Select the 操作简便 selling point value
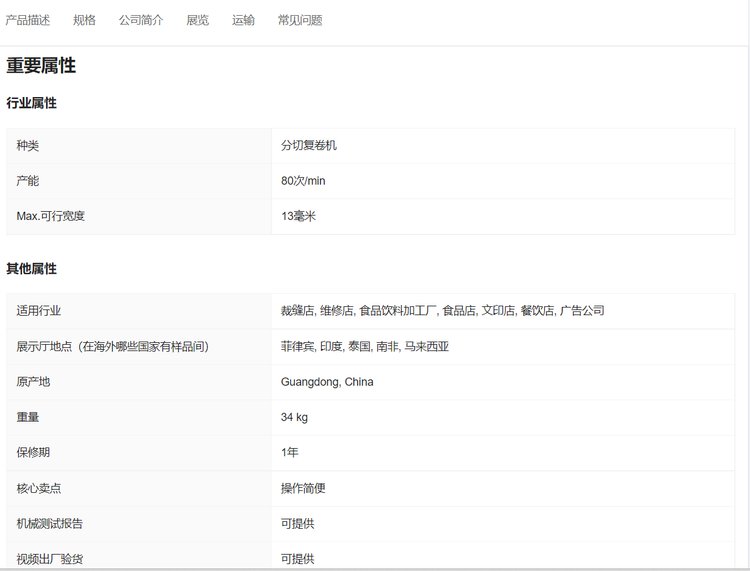 (x=303, y=488)
